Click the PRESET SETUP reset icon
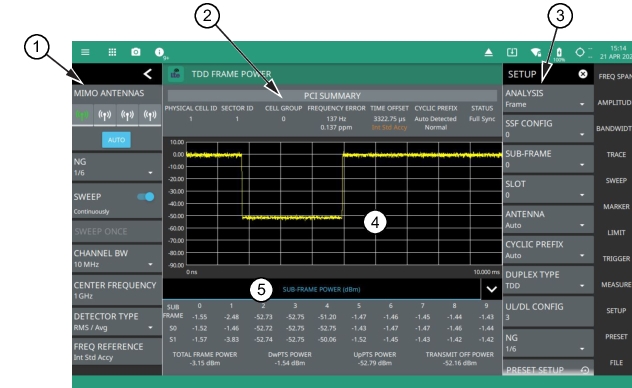Image resolution: width=632 pixels, height=388 pixels. click(x=585, y=370)
